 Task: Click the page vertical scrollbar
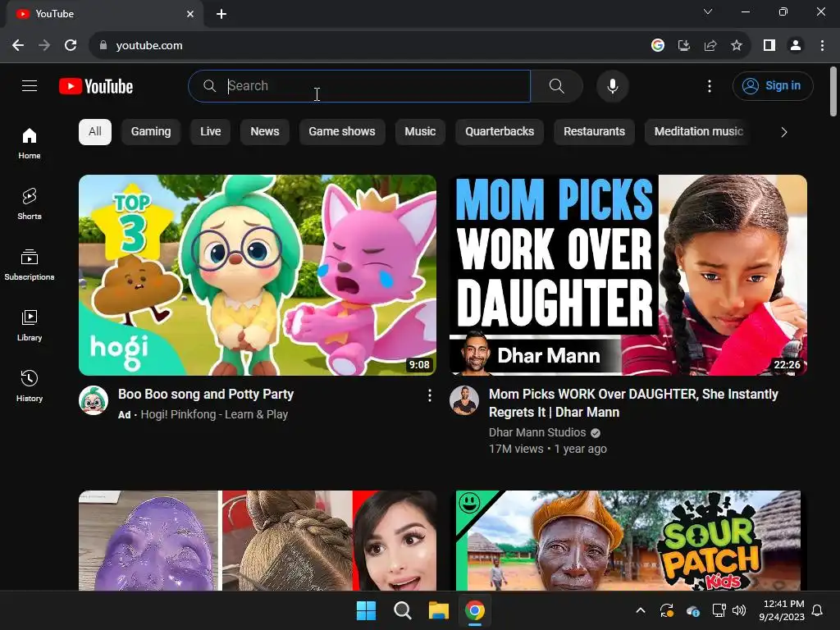click(833, 91)
